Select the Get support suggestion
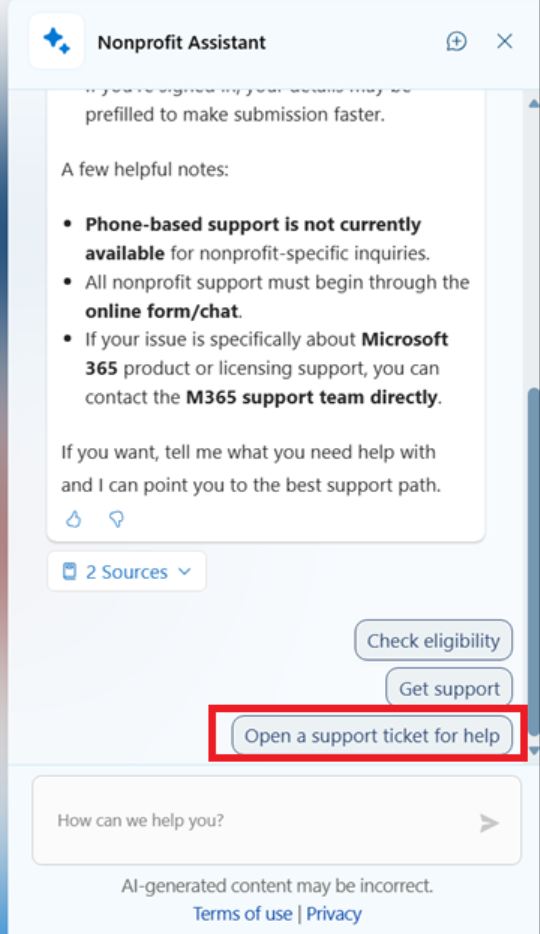Image resolution: width=540 pixels, height=934 pixels. pyautogui.click(x=449, y=688)
